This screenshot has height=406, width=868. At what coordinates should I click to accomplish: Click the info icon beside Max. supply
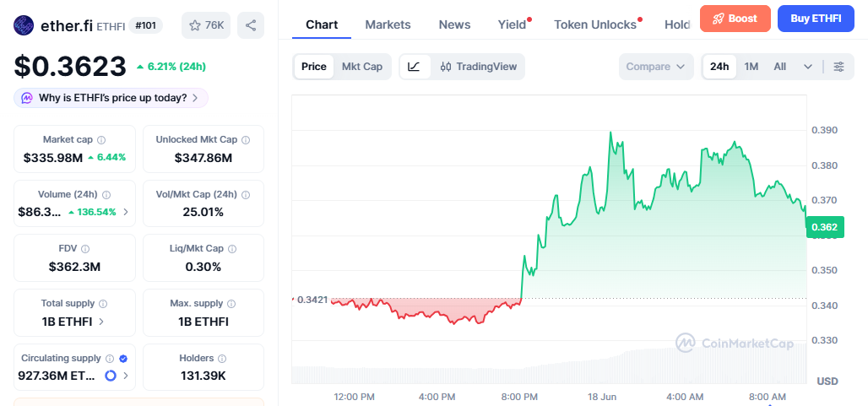click(231, 304)
